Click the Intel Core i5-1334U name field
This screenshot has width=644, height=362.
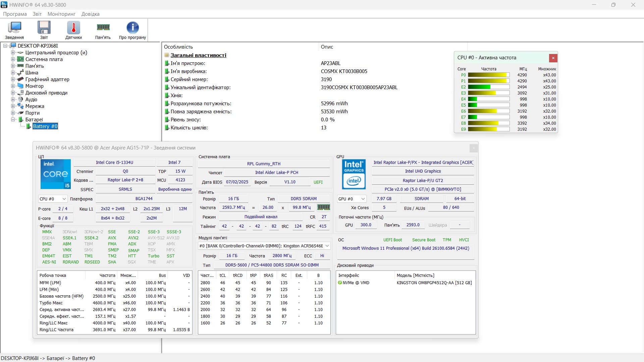click(x=114, y=163)
